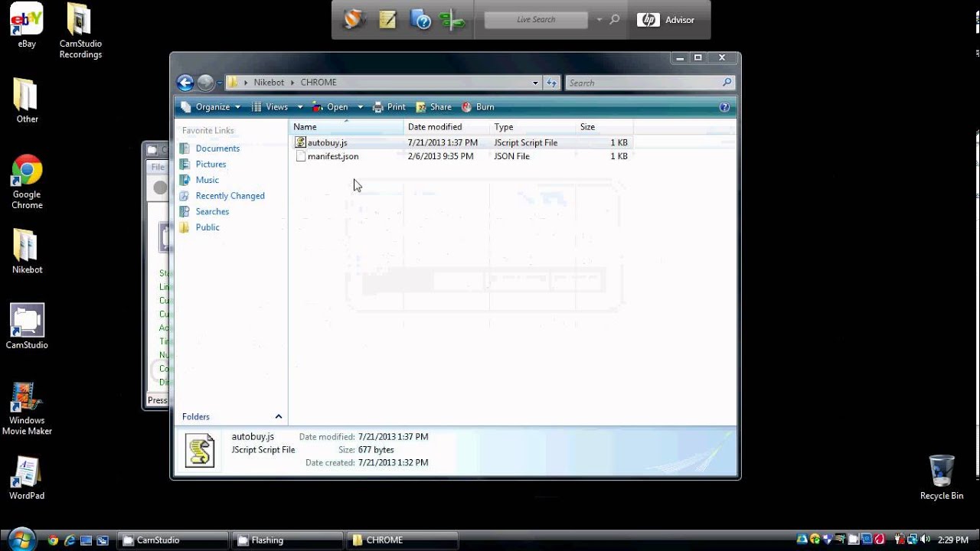Sort by Date modified column
The height and width of the screenshot is (551, 980).
446,127
